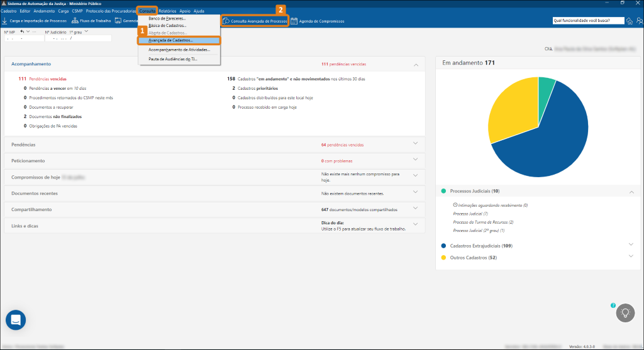Open the Fluxo de Trabalho toolbar item
This screenshot has width=644, height=350.
pos(91,21)
